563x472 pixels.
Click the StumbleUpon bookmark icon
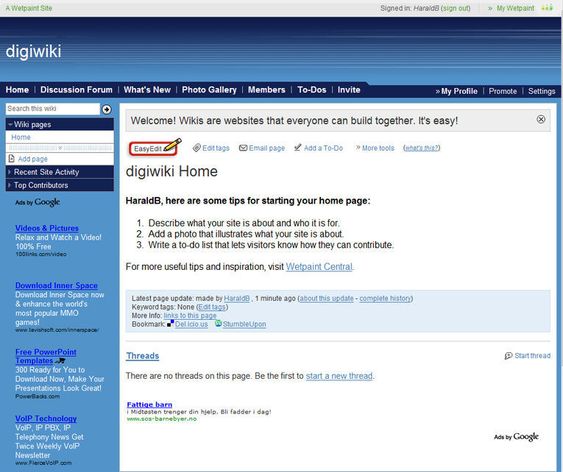218,324
